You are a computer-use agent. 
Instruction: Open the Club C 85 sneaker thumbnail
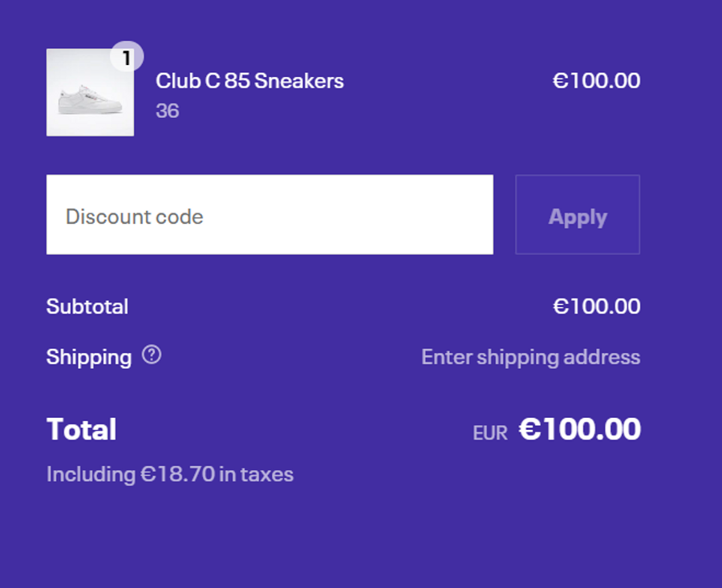click(90, 93)
